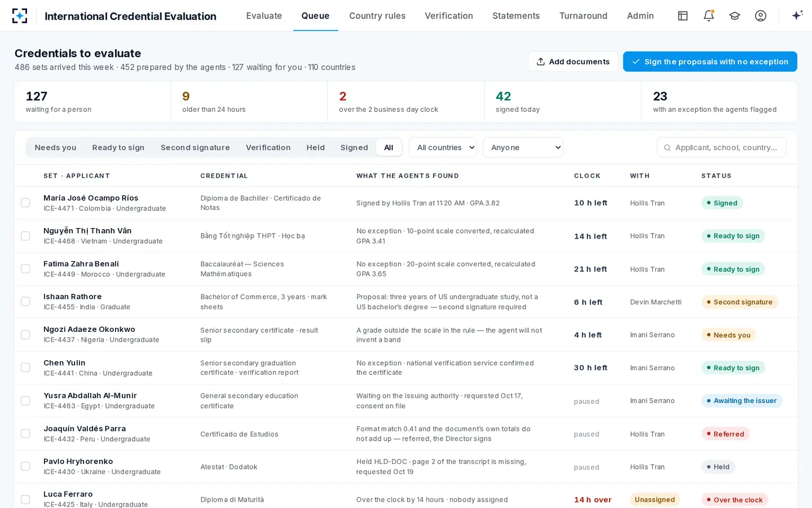Screen dimensions: 812x508
Task: Open the layout panel icon in the header
Action: click(683, 16)
